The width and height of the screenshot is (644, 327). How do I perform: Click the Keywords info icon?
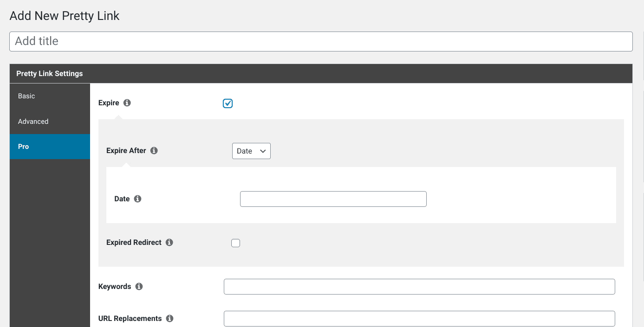(139, 287)
